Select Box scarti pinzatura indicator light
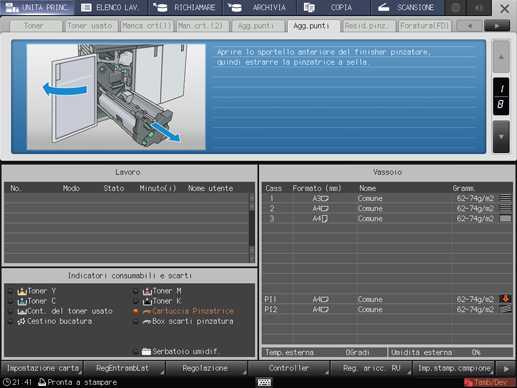This screenshot has width=517, height=388. pyautogui.click(x=135, y=321)
